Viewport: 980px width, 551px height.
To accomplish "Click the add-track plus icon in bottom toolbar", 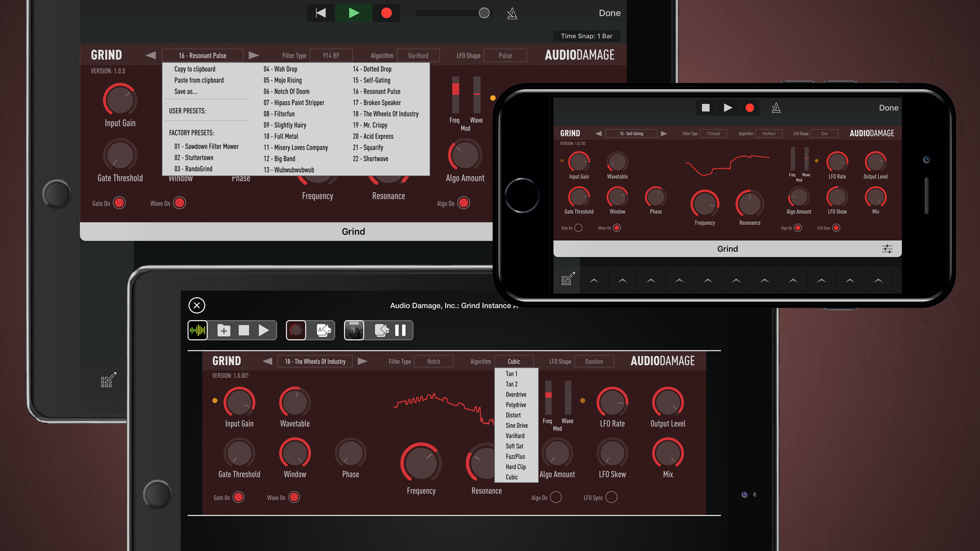I will (x=224, y=330).
